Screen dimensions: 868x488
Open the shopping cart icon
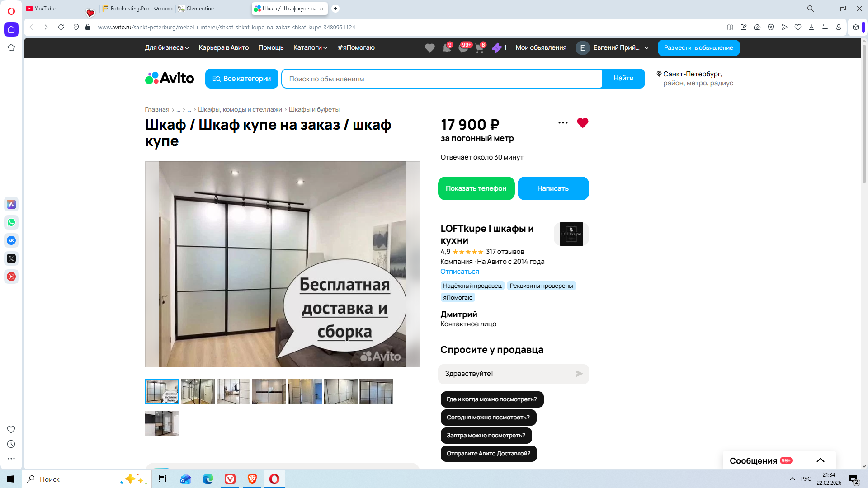point(480,48)
